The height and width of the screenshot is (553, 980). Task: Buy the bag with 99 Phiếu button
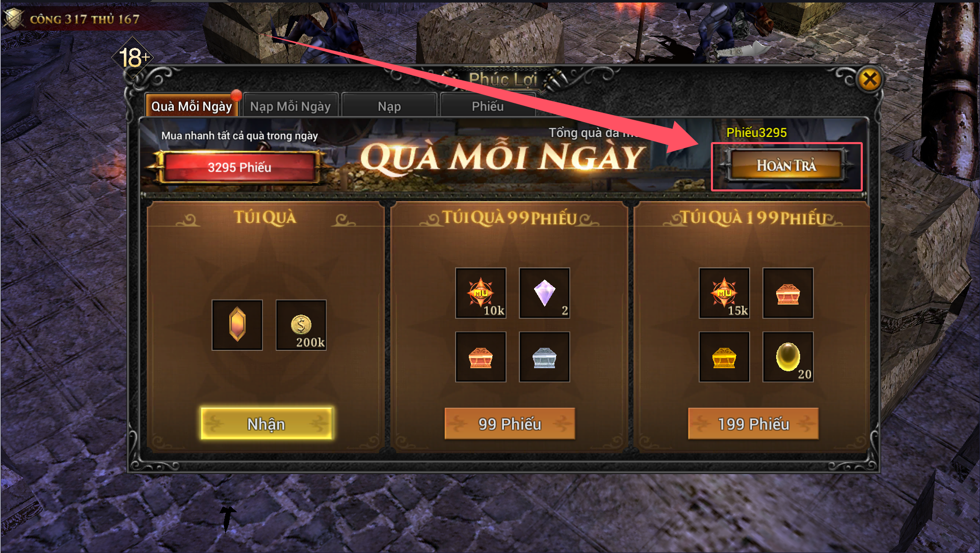point(510,424)
